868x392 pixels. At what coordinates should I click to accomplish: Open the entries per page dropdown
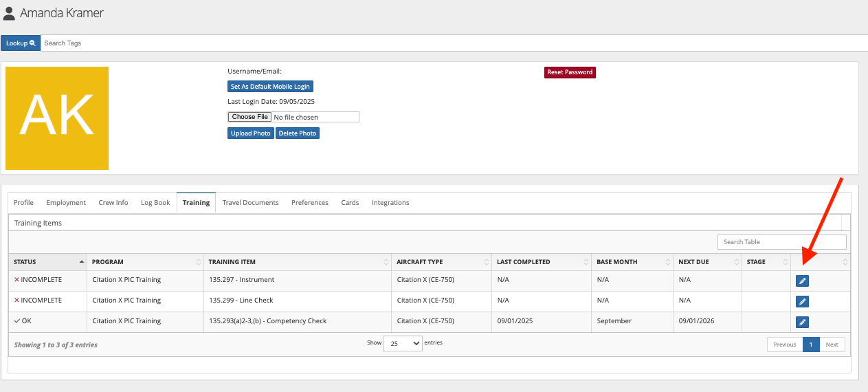click(x=402, y=343)
